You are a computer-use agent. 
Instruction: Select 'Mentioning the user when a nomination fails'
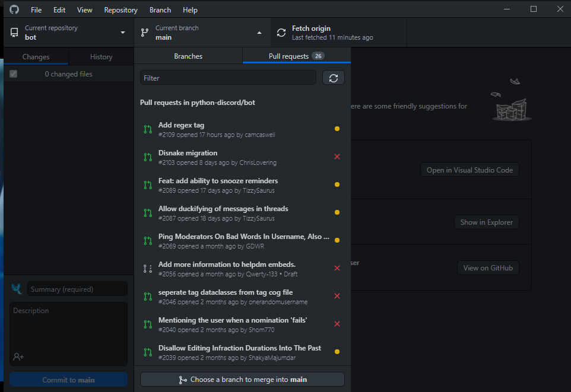pyautogui.click(x=243, y=324)
